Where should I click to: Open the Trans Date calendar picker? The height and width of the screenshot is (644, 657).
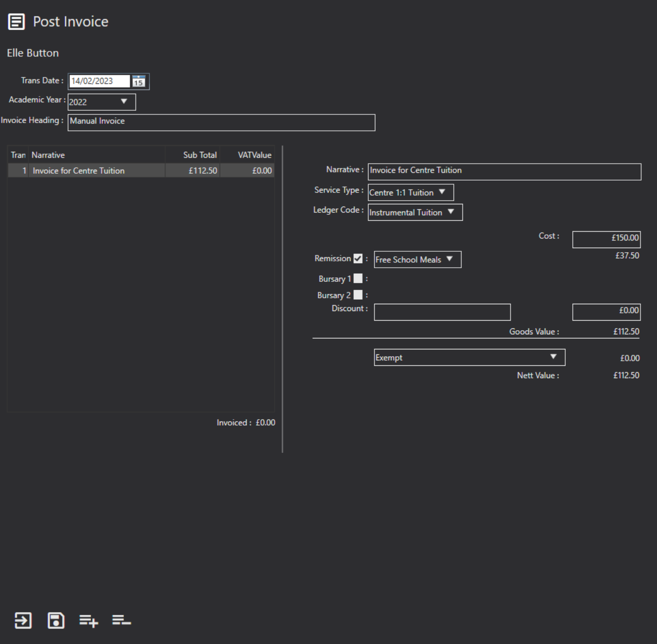[x=139, y=81]
